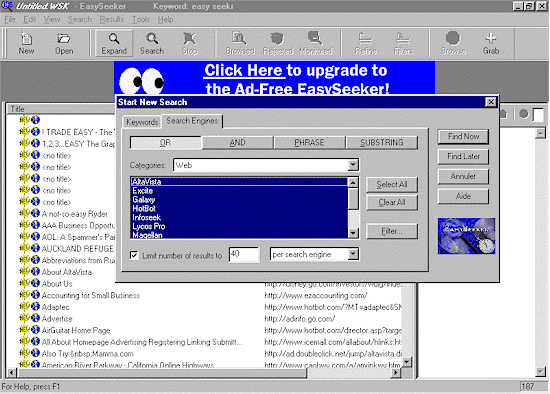Click the Select All button
The height and width of the screenshot is (394, 550).
point(392,185)
